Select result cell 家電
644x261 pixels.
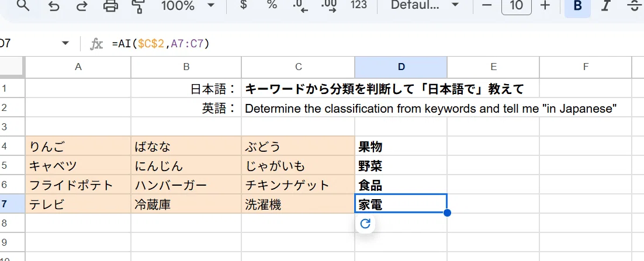[401, 204]
